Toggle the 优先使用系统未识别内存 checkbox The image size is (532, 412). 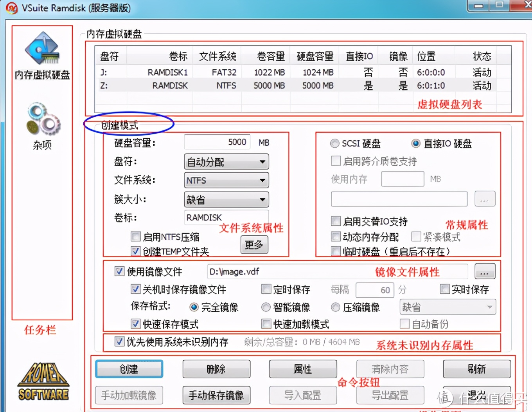pyautogui.click(x=119, y=342)
